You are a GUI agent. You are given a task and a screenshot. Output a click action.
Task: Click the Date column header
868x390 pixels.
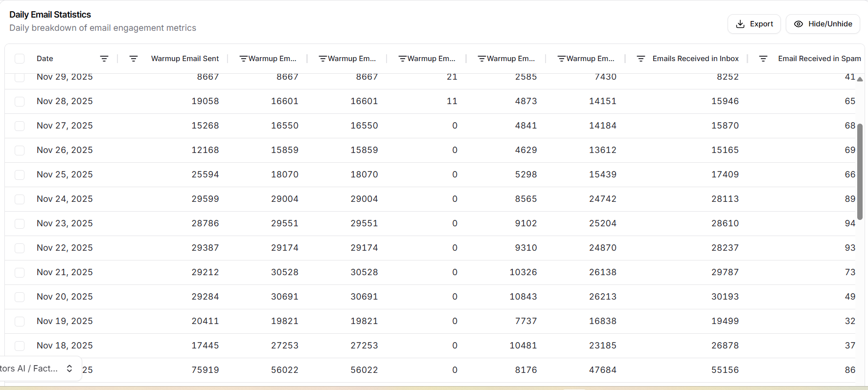tap(45, 59)
